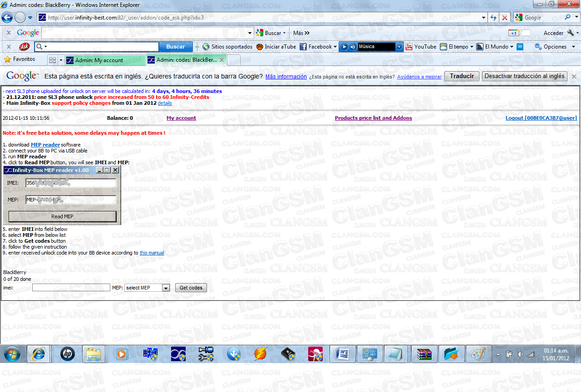This screenshot has width=581, height=392.
Task: Click the music player volume icon
Action: [352, 47]
